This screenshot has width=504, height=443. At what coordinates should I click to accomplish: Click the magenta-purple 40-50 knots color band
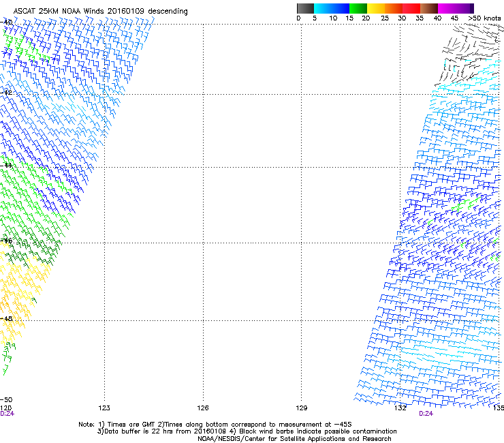456,8
